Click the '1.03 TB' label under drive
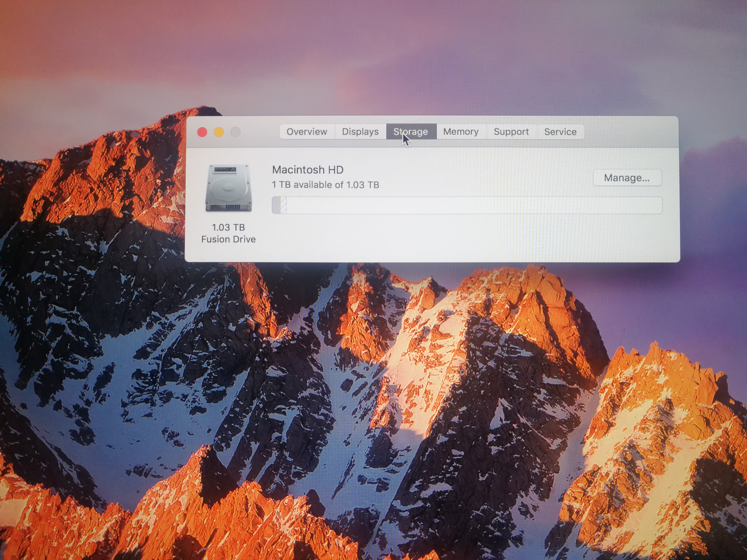This screenshot has height=560, width=747. point(229,227)
